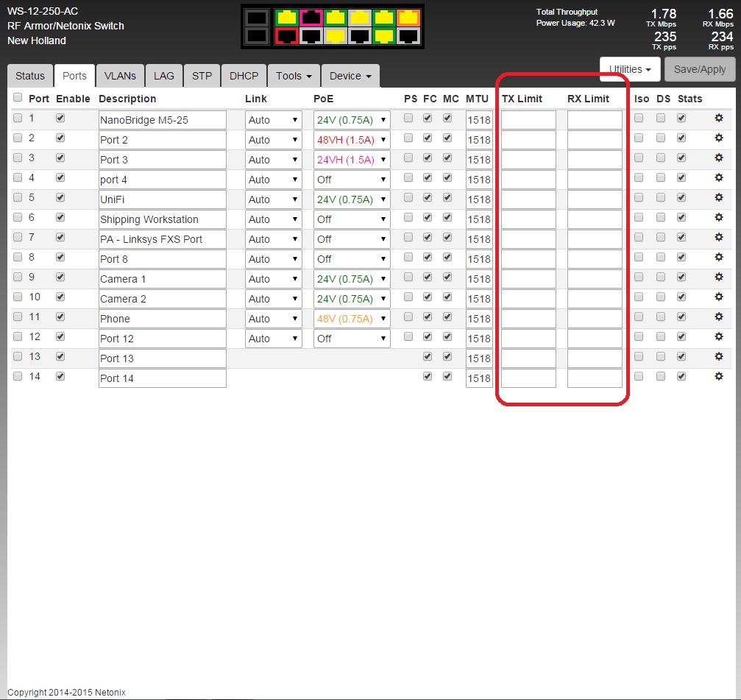Click the Save/Apply button
This screenshot has width=741, height=700.
[x=700, y=70]
